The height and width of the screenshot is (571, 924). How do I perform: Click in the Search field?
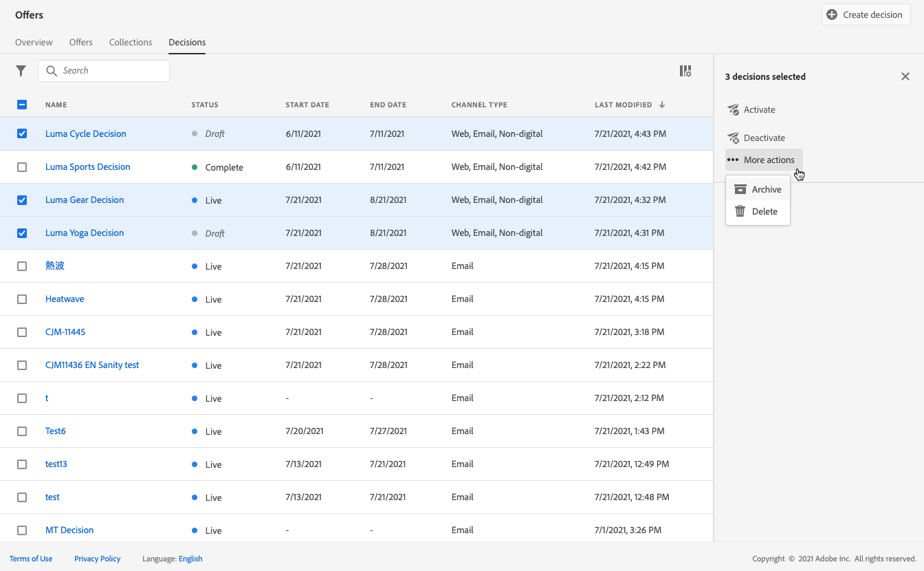tap(110, 71)
